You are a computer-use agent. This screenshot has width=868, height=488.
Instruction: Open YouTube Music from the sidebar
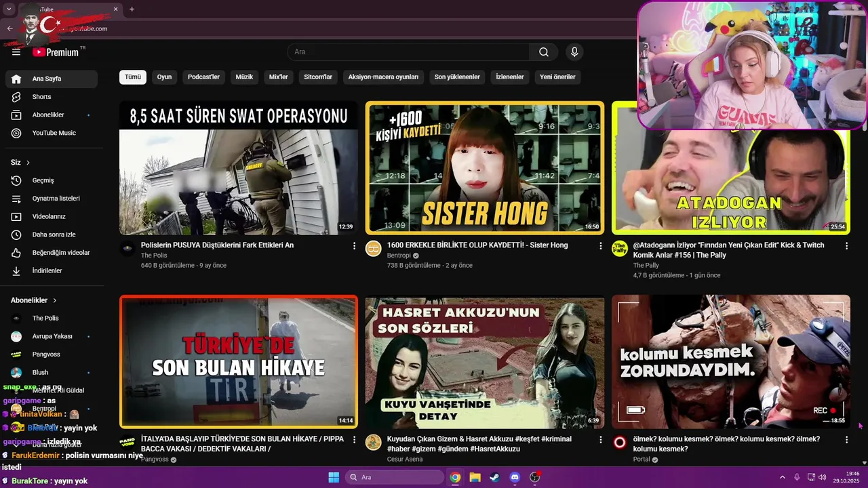tap(52, 133)
